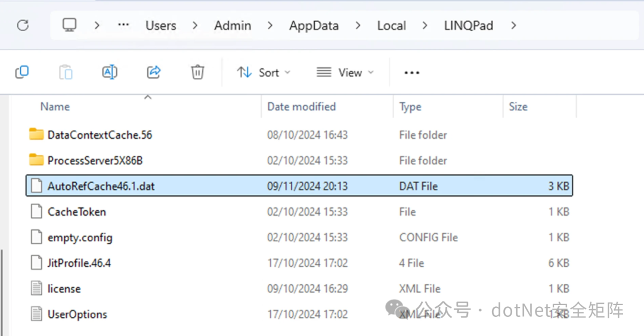The width and height of the screenshot is (644, 336).
Task: Click the 3 KB size cell
Action: click(559, 186)
